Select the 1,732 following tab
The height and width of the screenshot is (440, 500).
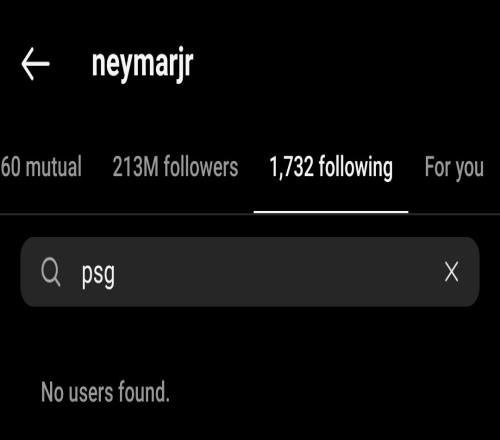click(331, 167)
